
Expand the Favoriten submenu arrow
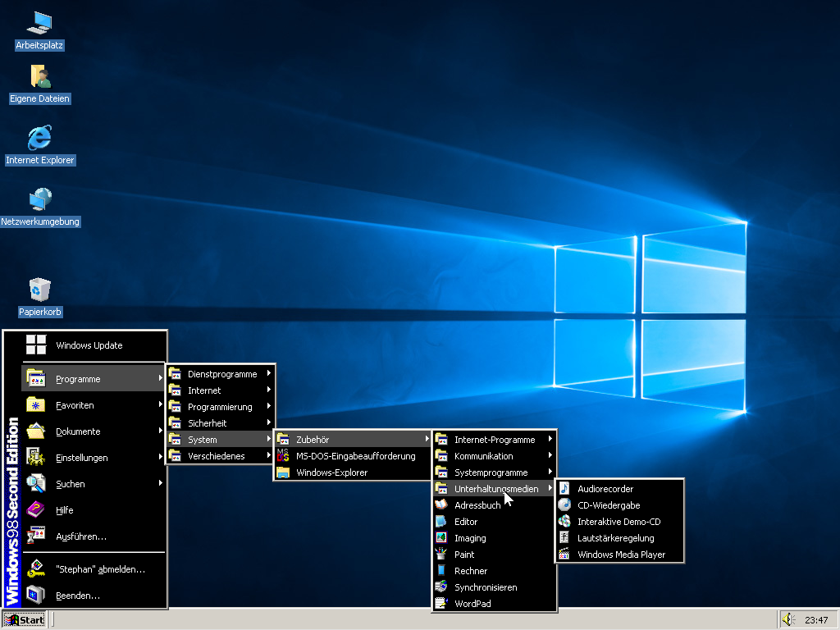[x=160, y=404]
